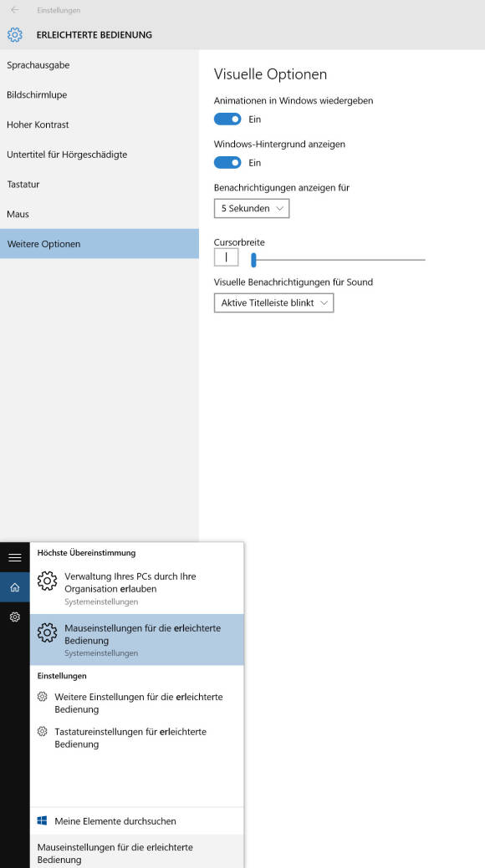Click the gear icon next to Verwaltung Ihres PCs

[47, 581]
